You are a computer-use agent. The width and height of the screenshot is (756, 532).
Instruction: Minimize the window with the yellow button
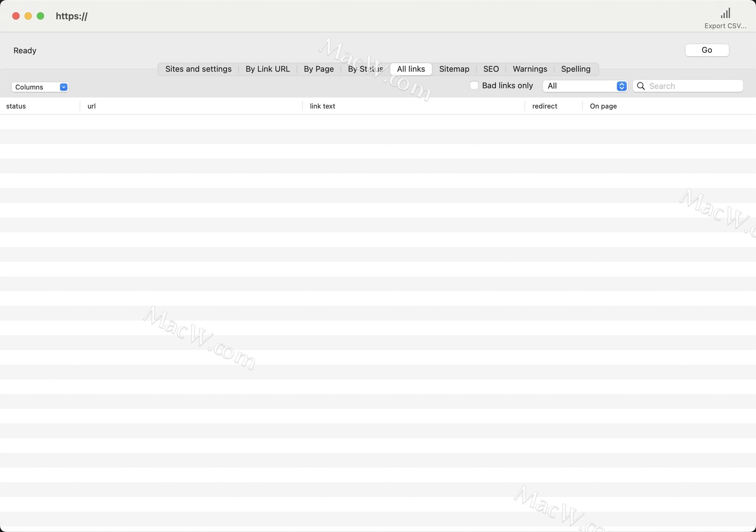pyautogui.click(x=28, y=16)
